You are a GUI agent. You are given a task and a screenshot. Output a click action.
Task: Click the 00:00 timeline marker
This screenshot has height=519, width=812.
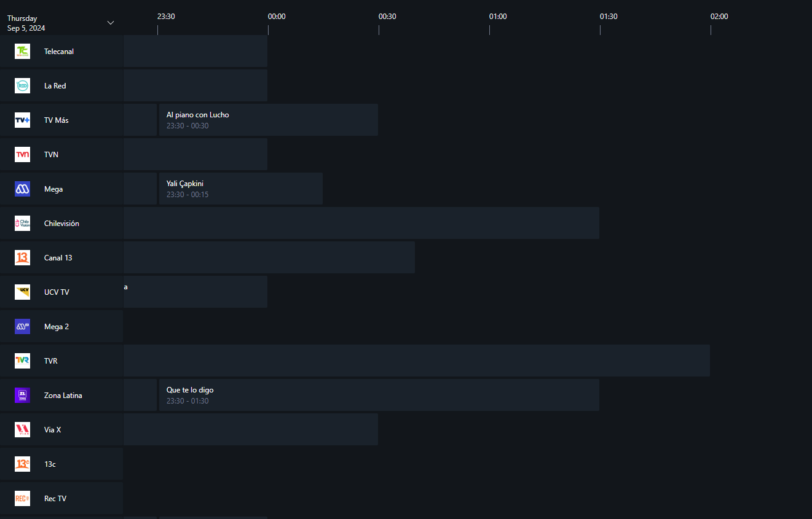[x=277, y=17]
